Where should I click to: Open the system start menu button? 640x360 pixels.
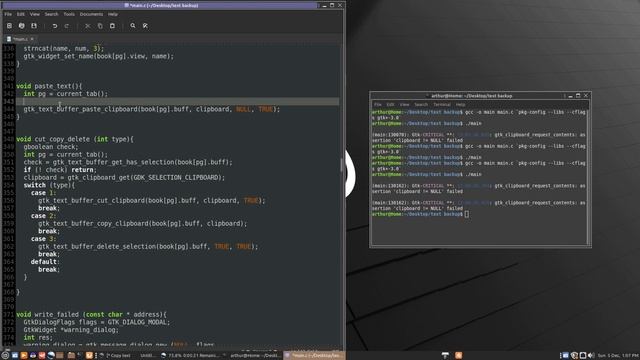[5, 356]
